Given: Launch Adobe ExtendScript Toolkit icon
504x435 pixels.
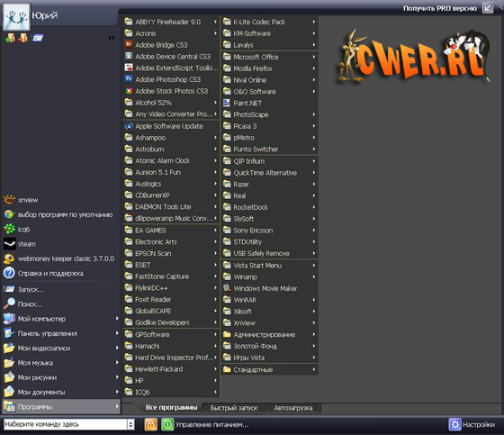Looking at the screenshot, I should click(129, 68).
